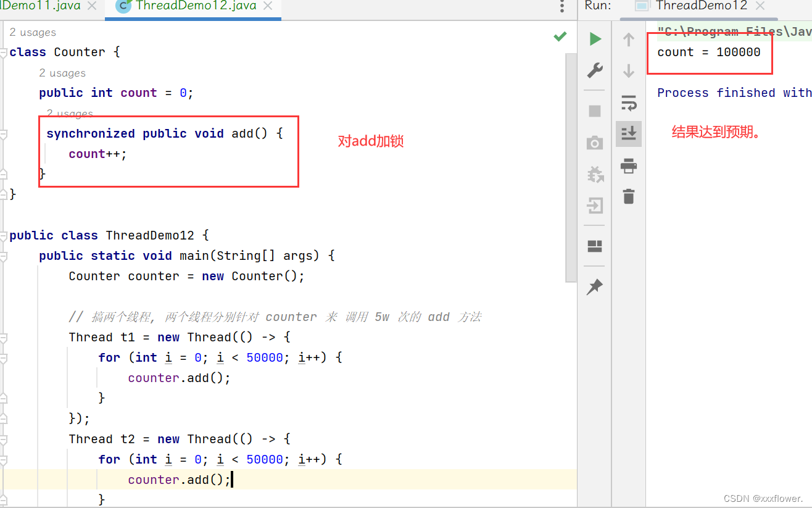Collapse the main method fold marker
812x508 pixels.
point(4,256)
